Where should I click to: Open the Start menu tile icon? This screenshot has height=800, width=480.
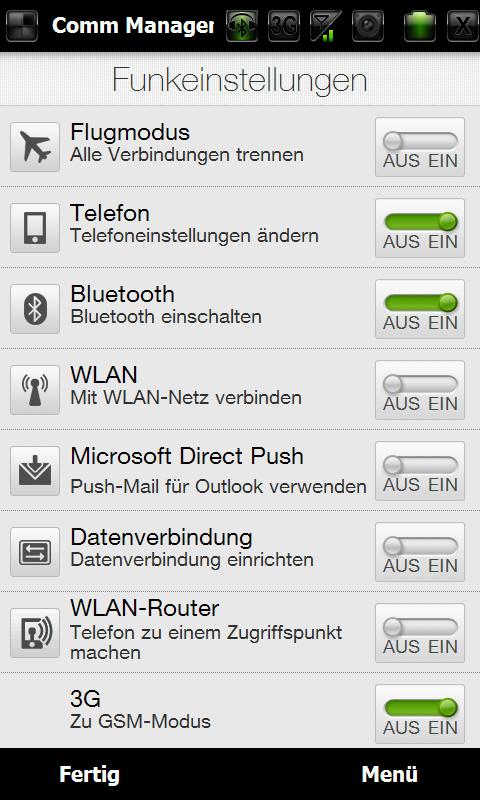click(x=22, y=26)
